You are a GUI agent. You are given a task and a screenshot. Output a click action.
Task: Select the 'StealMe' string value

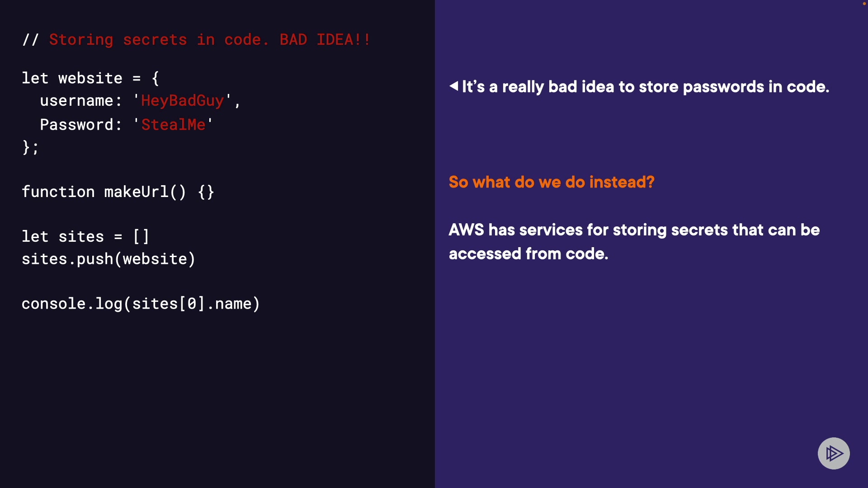pyautogui.click(x=173, y=125)
